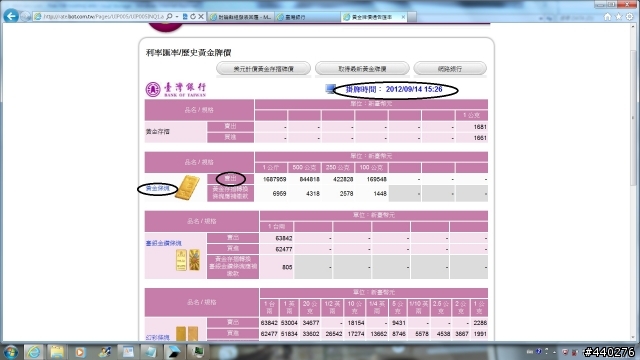Click the 網路銀行 online banking button
Screen dimensions: 640x360
click(x=450, y=69)
